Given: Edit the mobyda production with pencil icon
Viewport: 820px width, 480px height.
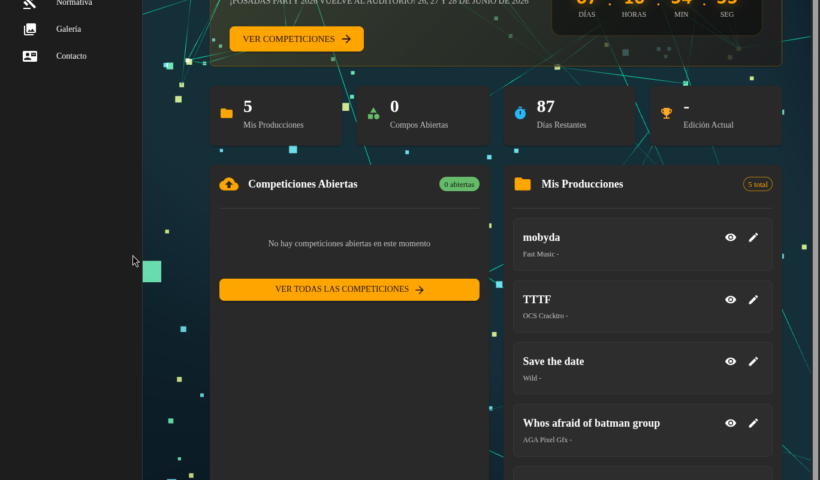Looking at the screenshot, I should pyautogui.click(x=753, y=237).
